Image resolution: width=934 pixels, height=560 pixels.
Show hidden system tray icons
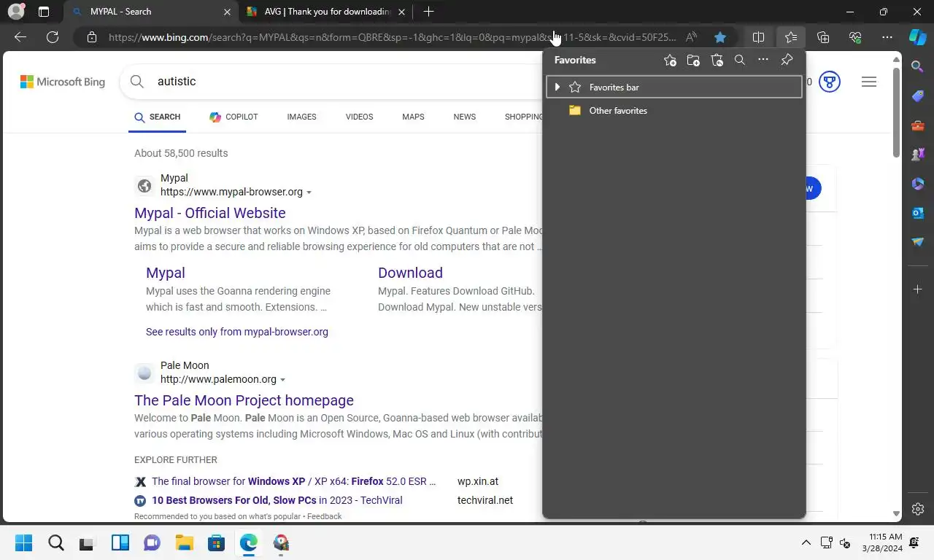coord(806,542)
